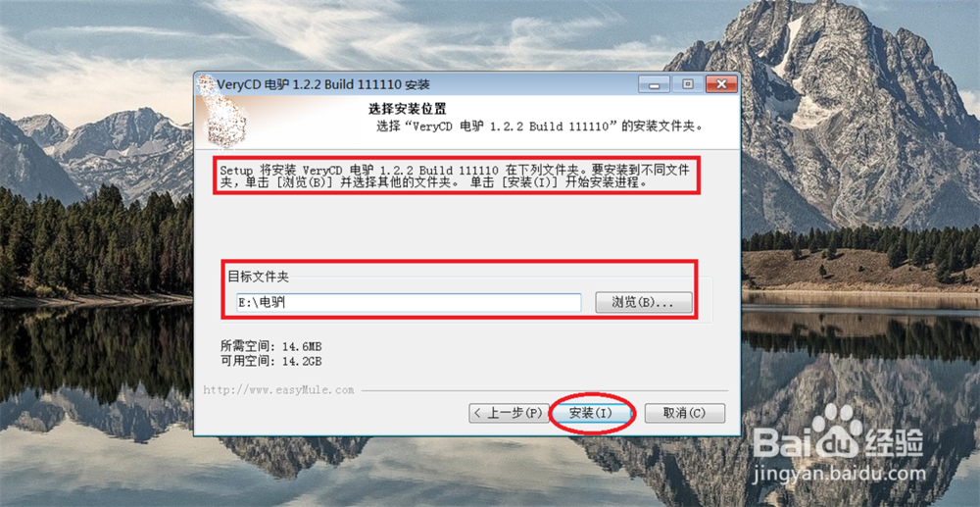This screenshot has height=507, width=980.
Task: Click the http://www.easyMule.com footer text
Action: [278, 390]
